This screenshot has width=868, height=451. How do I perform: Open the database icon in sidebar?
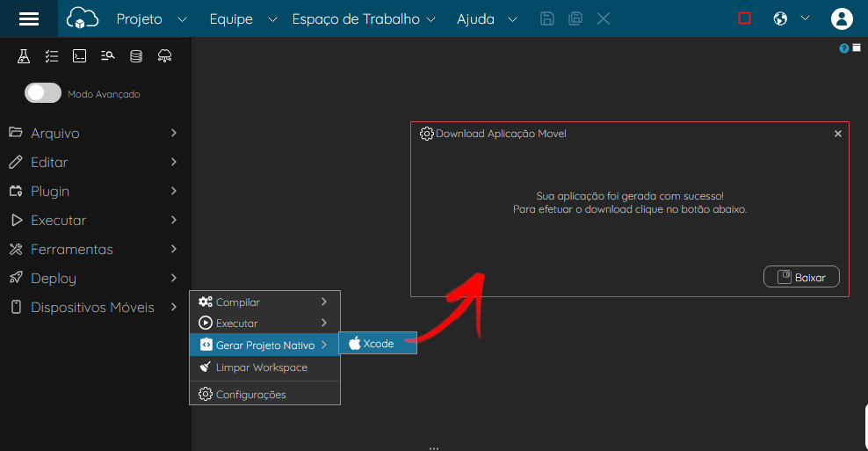(x=136, y=56)
